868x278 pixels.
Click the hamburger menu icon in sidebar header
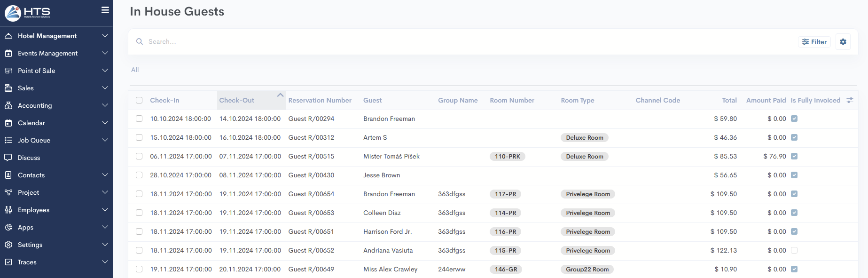[105, 10]
